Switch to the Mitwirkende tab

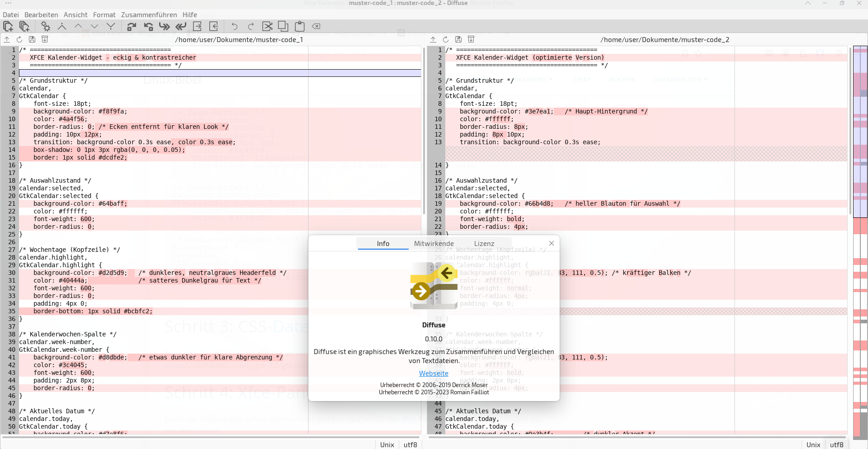point(434,243)
